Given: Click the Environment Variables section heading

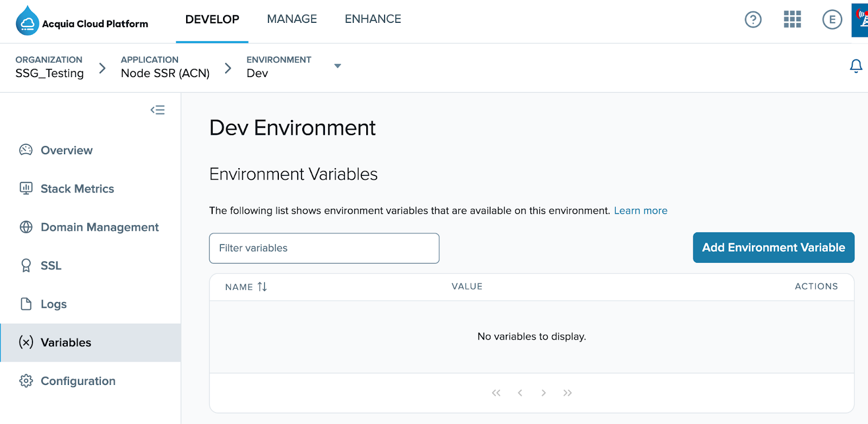Looking at the screenshot, I should 293,174.
